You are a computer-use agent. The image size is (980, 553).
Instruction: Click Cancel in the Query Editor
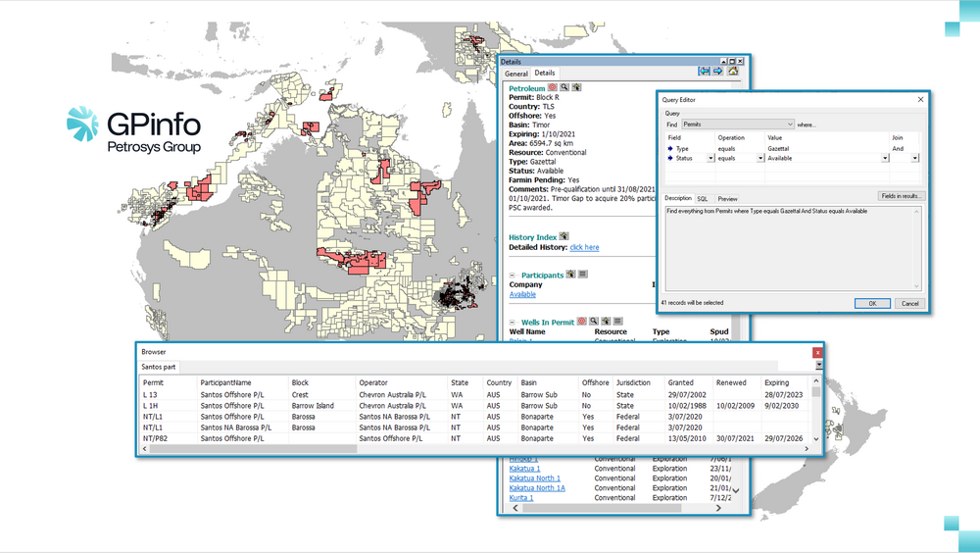pyautogui.click(x=910, y=303)
